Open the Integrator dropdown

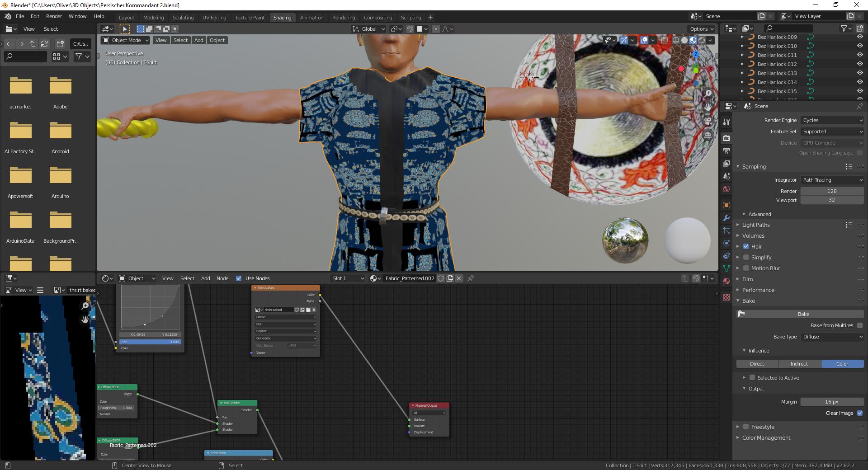pos(832,180)
